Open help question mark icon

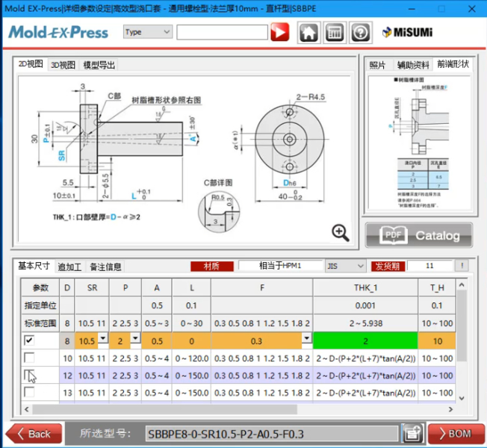pyautogui.click(x=360, y=32)
